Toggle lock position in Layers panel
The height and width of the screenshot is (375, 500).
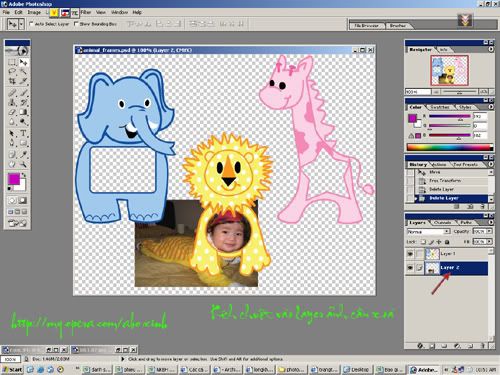coord(439,242)
